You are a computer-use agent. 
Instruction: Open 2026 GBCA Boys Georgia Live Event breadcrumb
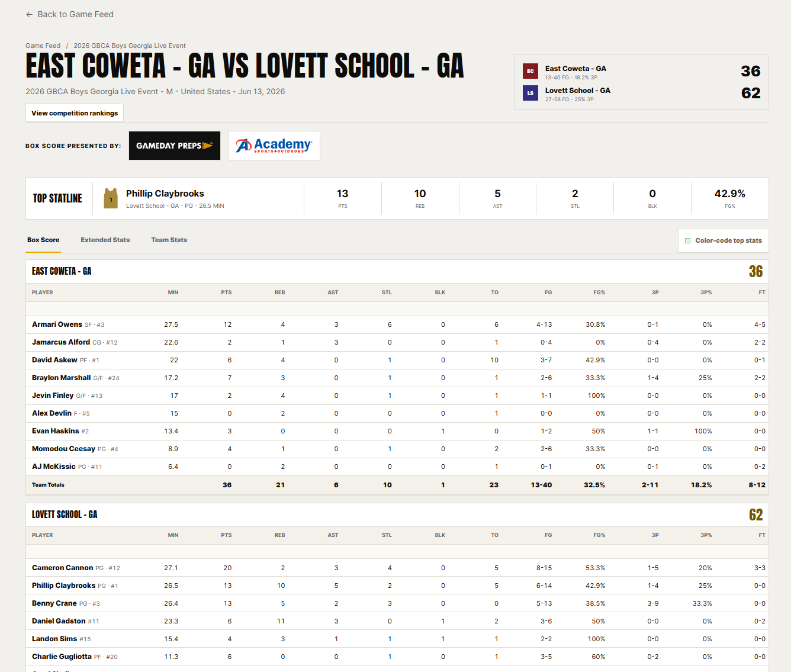(x=130, y=46)
